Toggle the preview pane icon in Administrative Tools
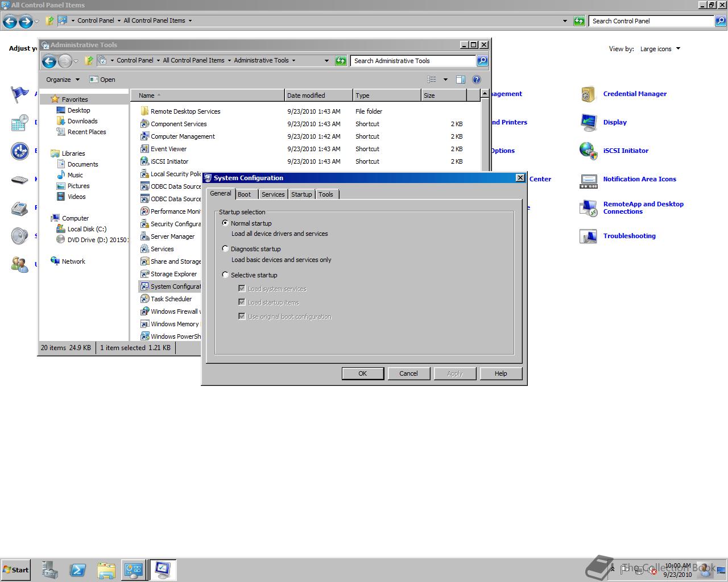728x582 pixels. (x=461, y=80)
